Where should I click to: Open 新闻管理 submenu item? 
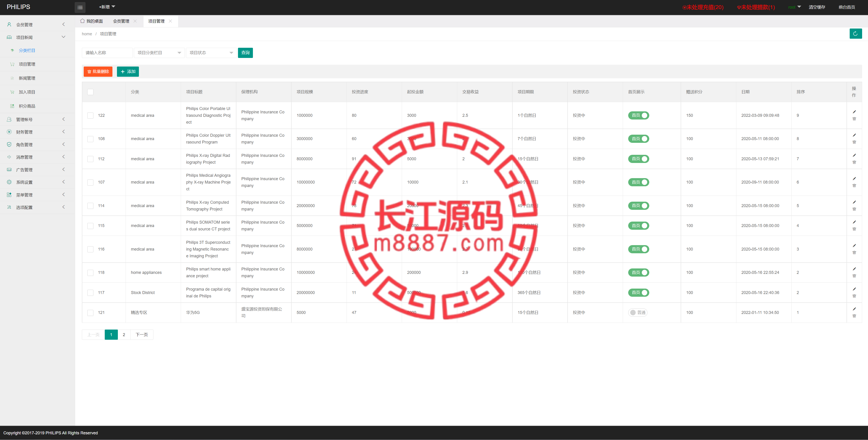tap(27, 78)
